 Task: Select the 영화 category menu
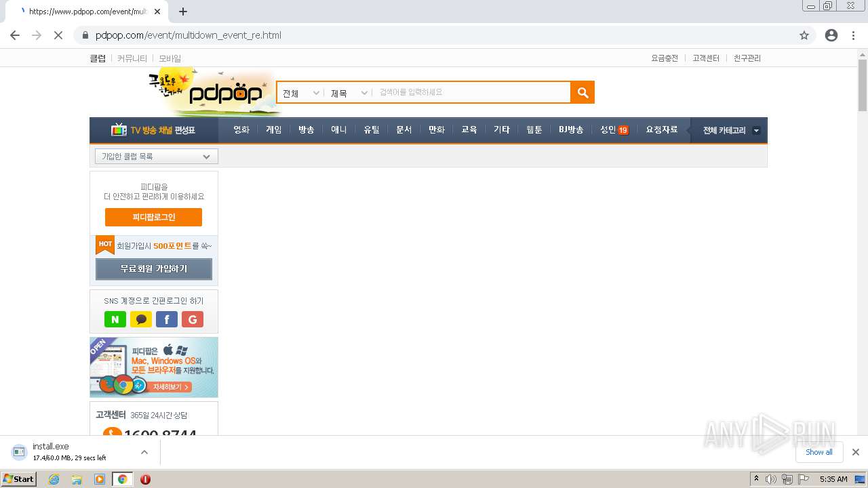point(241,129)
